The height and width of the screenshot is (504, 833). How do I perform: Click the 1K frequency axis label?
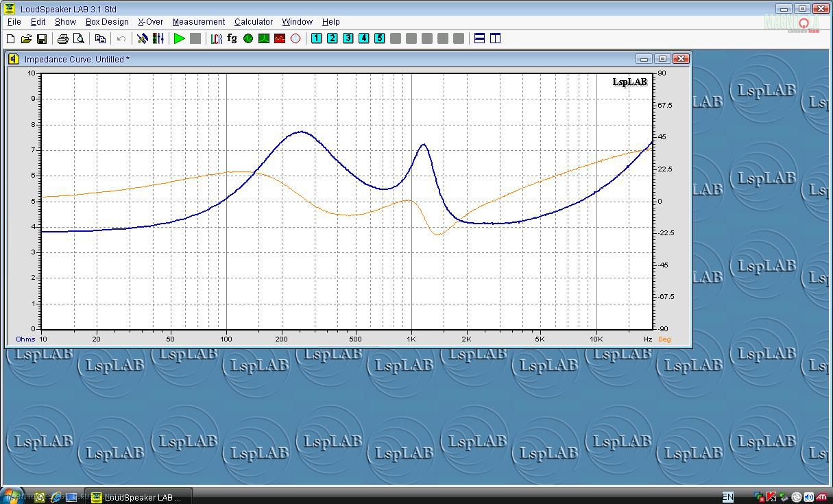point(411,339)
